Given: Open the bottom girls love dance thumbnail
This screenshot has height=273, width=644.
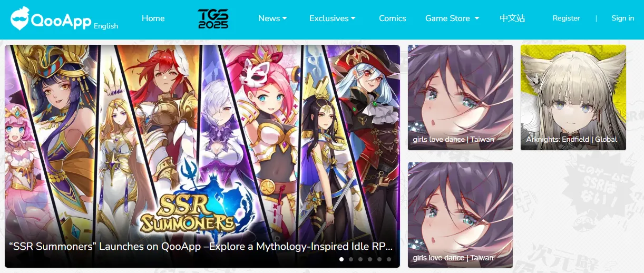Looking at the screenshot, I should coord(460,215).
